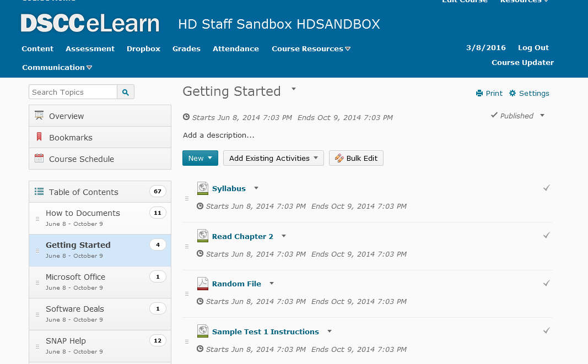This screenshot has height=364, width=588.
Task: Click in the Search Topics field
Action: click(x=73, y=92)
